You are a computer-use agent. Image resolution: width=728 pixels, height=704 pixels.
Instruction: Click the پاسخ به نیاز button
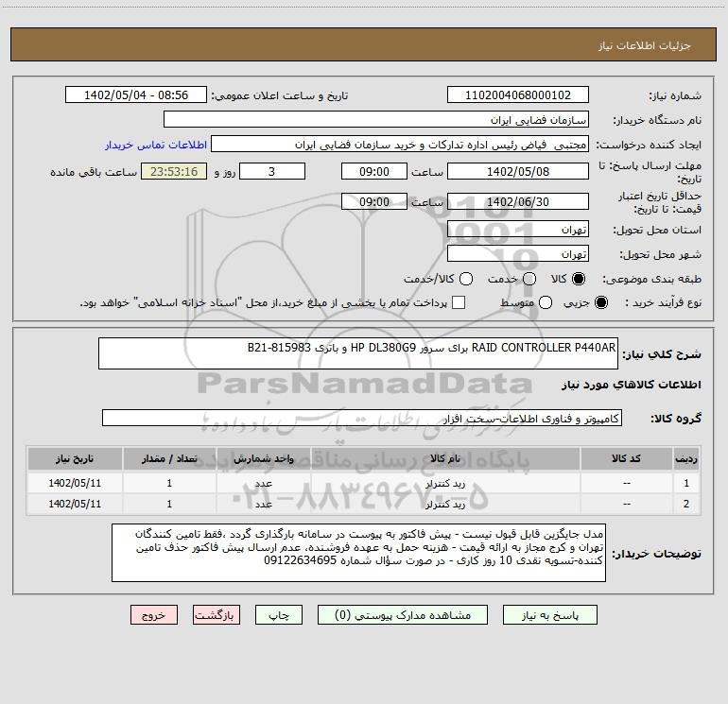pyautogui.click(x=550, y=615)
